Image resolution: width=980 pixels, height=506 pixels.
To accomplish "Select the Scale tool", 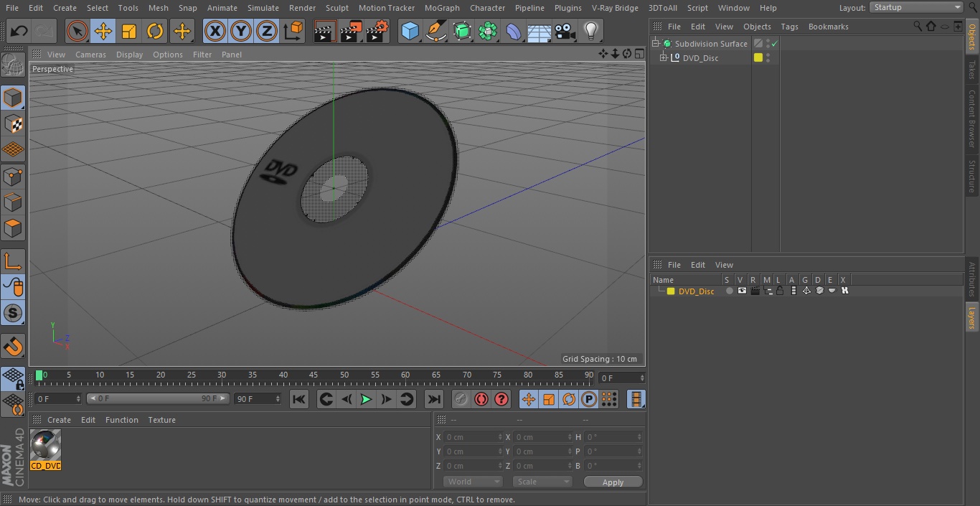I will pos(129,31).
